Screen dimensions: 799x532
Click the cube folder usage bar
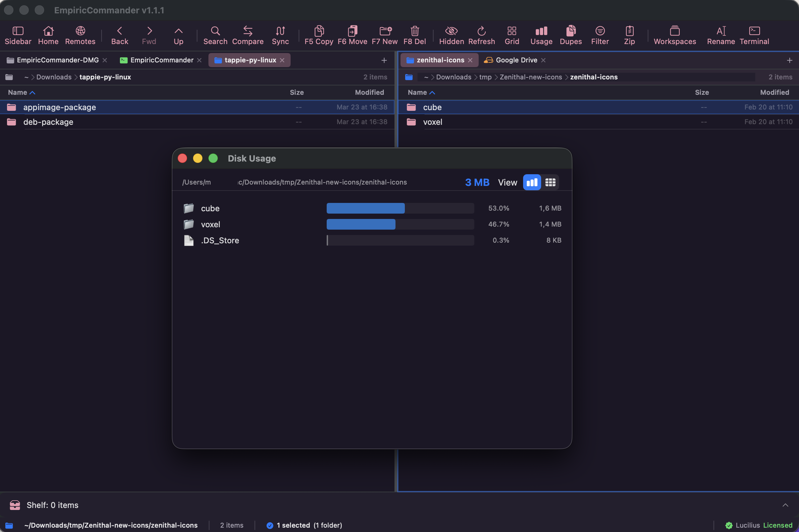tap(366, 208)
